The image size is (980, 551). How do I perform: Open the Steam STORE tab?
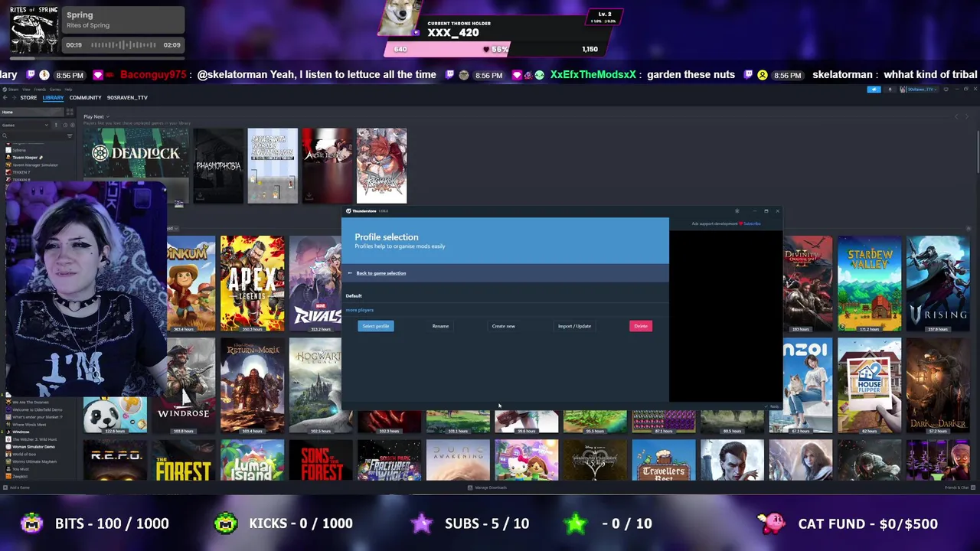28,98
